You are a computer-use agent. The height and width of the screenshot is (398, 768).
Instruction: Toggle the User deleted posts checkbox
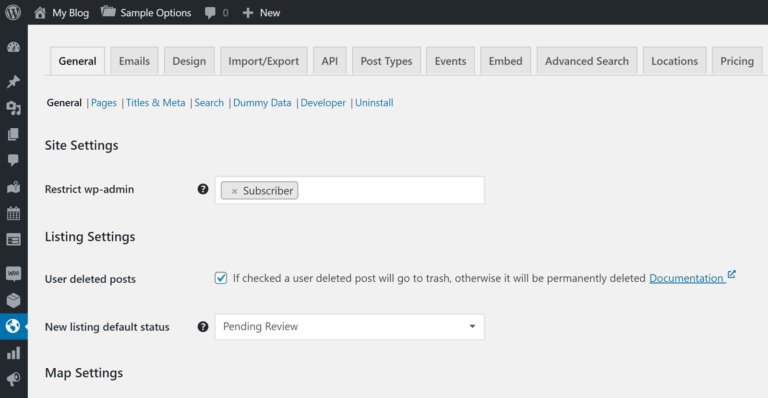tap(221, 278)
